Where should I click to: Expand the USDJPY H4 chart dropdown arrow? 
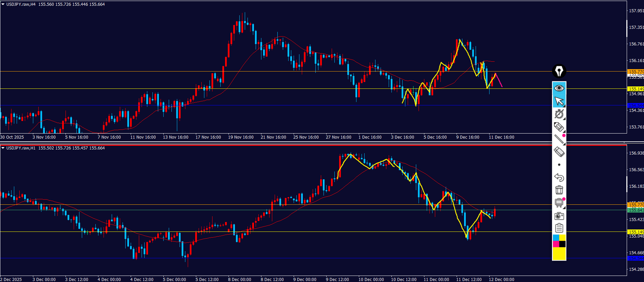coord(3,4)
